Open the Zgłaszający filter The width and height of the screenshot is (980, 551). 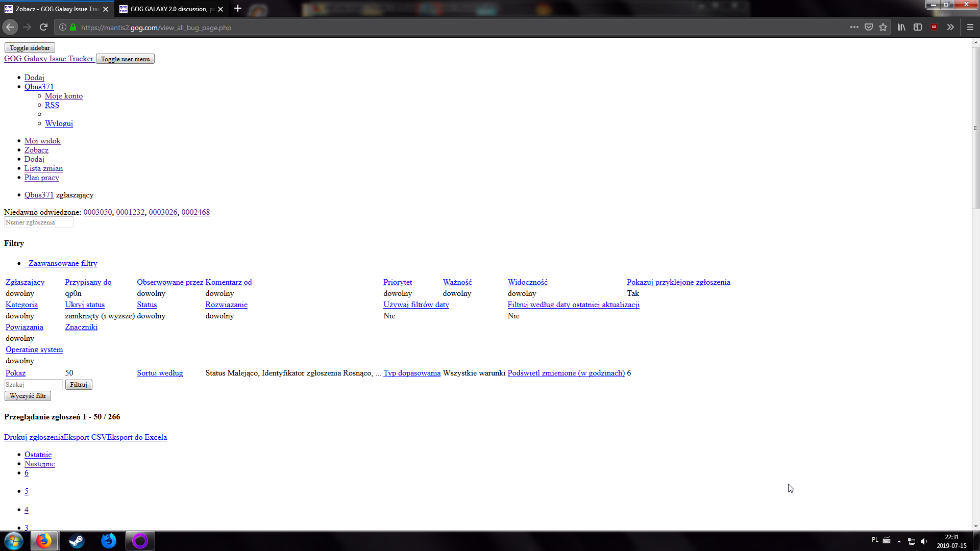[25, 282]
